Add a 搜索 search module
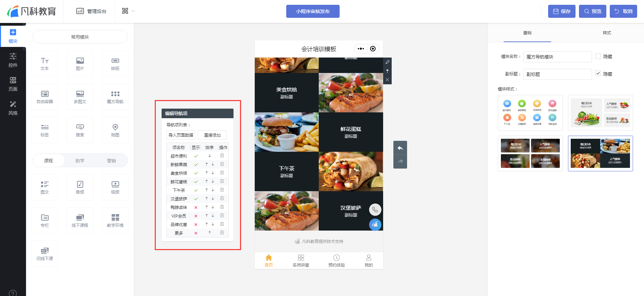The width and height of the screenshot is (644, 296). 80,130
